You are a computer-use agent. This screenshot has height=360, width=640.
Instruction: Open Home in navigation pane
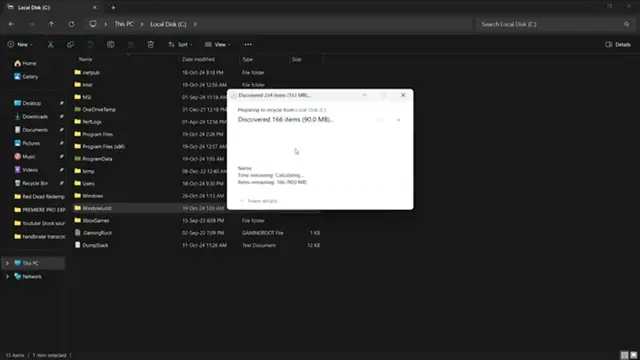[25, 63]
